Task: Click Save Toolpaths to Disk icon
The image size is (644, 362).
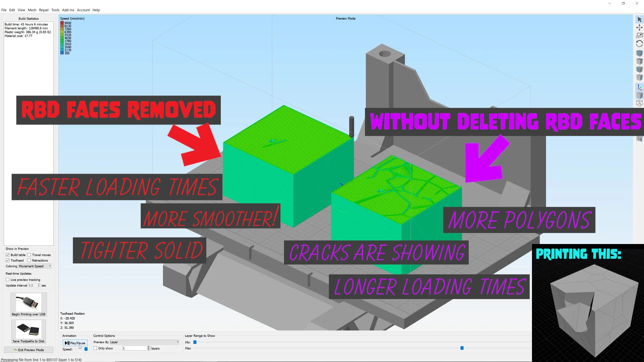Action: pos(29,330)
